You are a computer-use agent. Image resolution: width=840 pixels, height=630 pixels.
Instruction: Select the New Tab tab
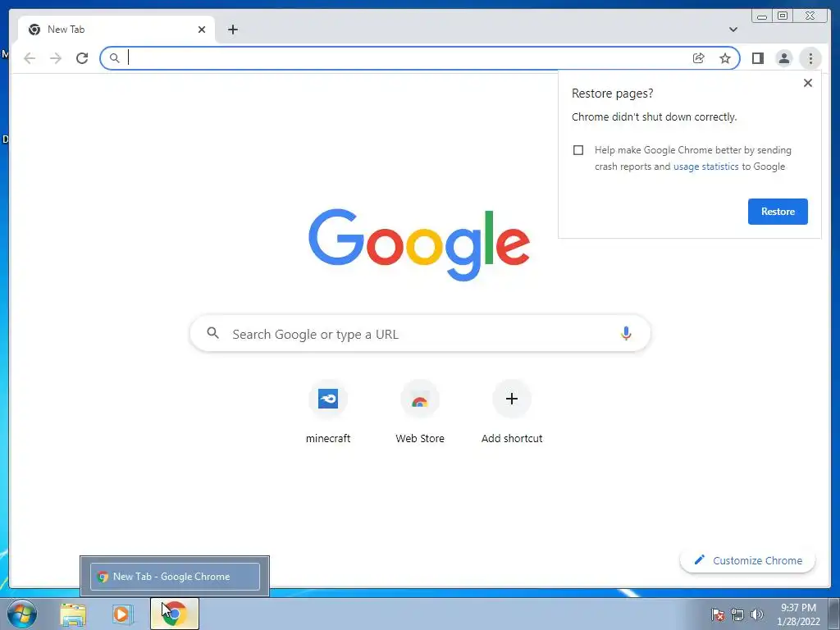(116, 30)
